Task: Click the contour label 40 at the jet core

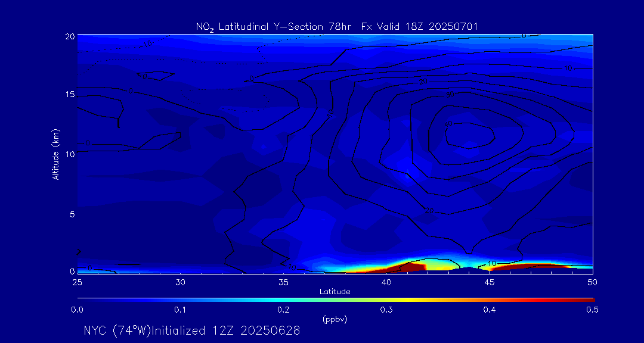Action: [448, 123]
